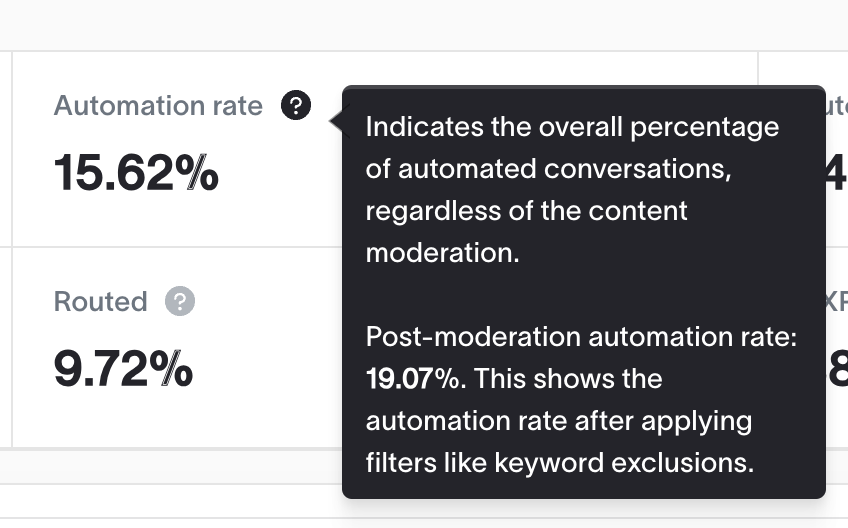Click the cut-off 'XF' label at right edge
This screenshot has width=848, height=528.
(x=837, y=301)
